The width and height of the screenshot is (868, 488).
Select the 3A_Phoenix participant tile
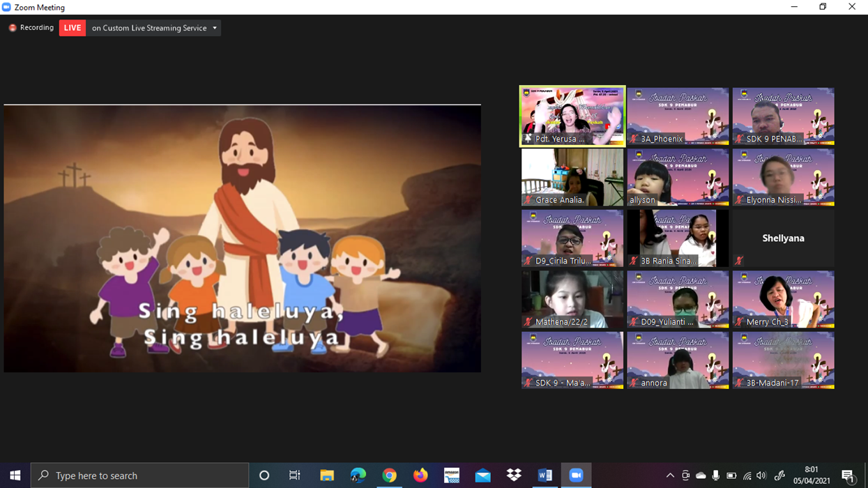point(678,116)
